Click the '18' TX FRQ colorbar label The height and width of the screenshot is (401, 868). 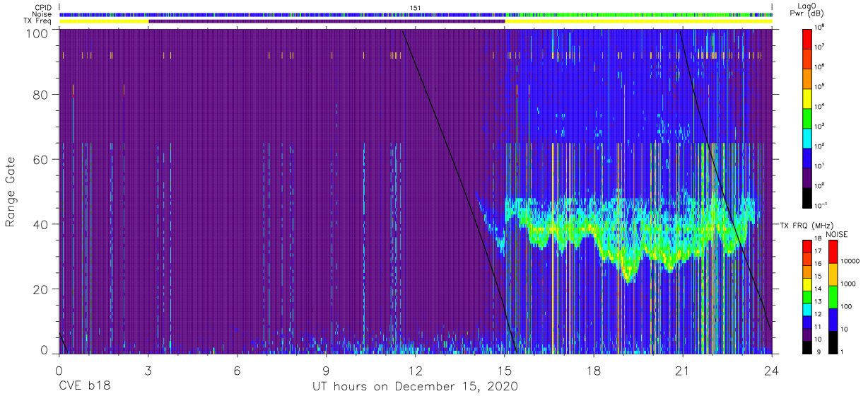(819, 240)
